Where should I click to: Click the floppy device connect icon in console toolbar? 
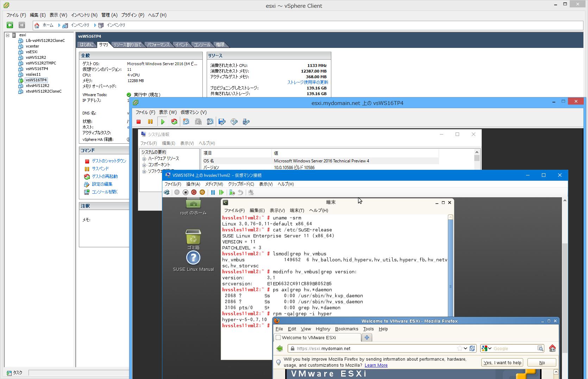pos(222,122)
